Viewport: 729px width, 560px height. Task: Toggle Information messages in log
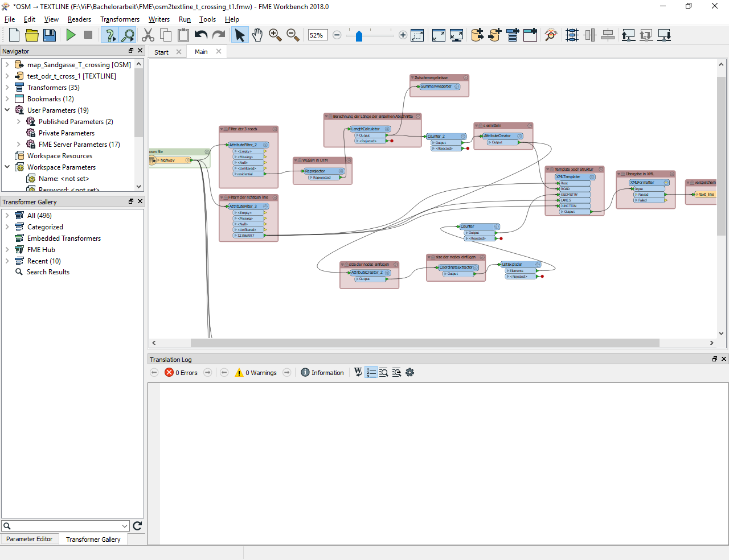point(322,373)
